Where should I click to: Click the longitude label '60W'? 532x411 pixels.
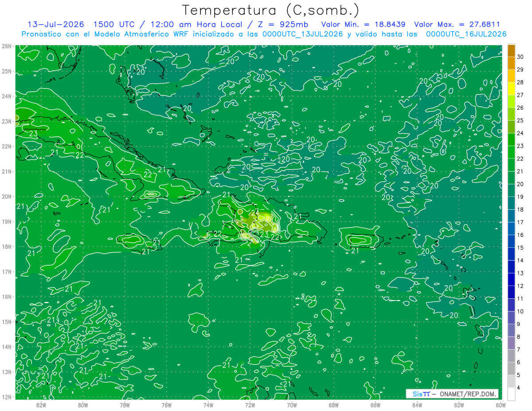(x=501, y=405)
